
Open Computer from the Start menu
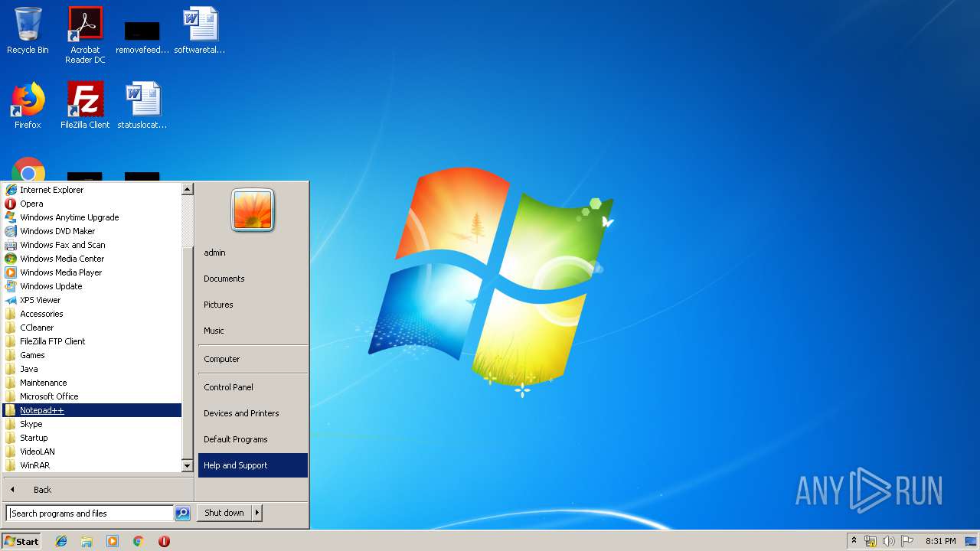coord(253,359)
